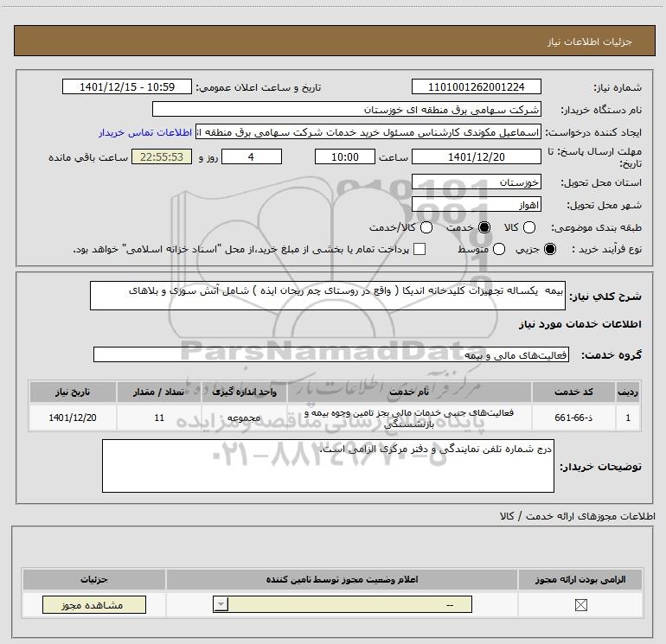Click the remaining time 22:55:53 field
The width and height of the screenshot is (666, 644).
pos(162,156)
